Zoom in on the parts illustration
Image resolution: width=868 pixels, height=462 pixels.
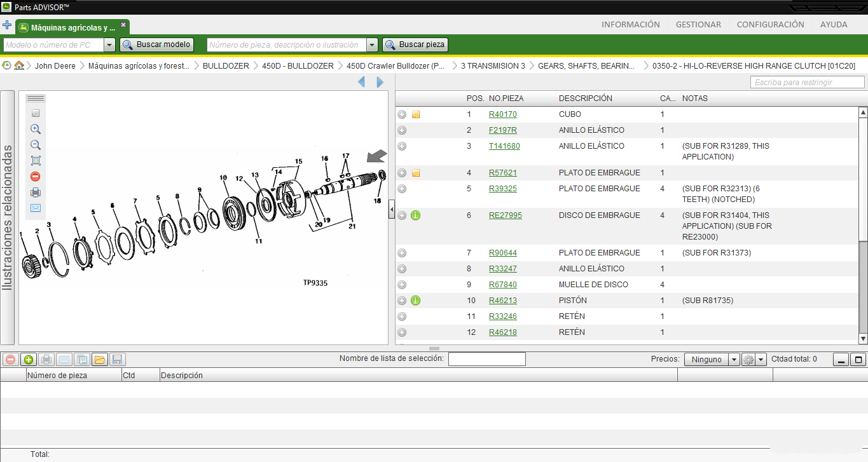point(36,129)
